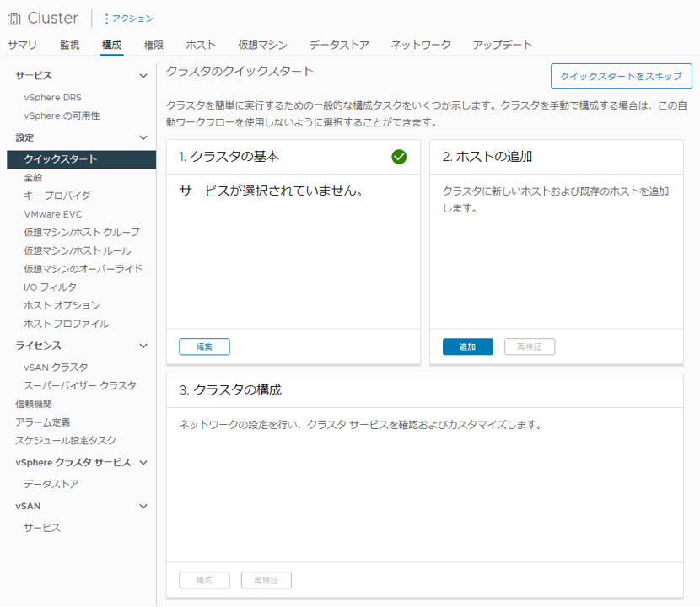
Task: Select データストア under vSphere クラスタ サービス
Action: 51,484
